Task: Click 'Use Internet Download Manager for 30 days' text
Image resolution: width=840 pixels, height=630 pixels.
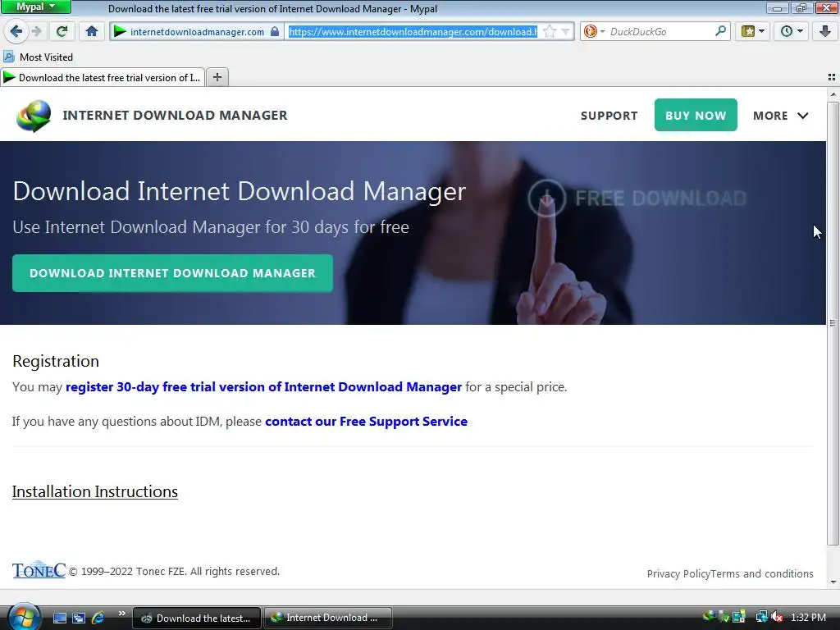Action: pyautogui.click(x=211, y=227)
